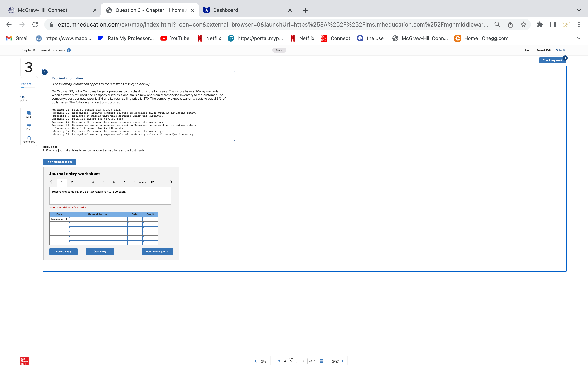Click the Check my work button

pyautogui.click(x=552, y=60)
